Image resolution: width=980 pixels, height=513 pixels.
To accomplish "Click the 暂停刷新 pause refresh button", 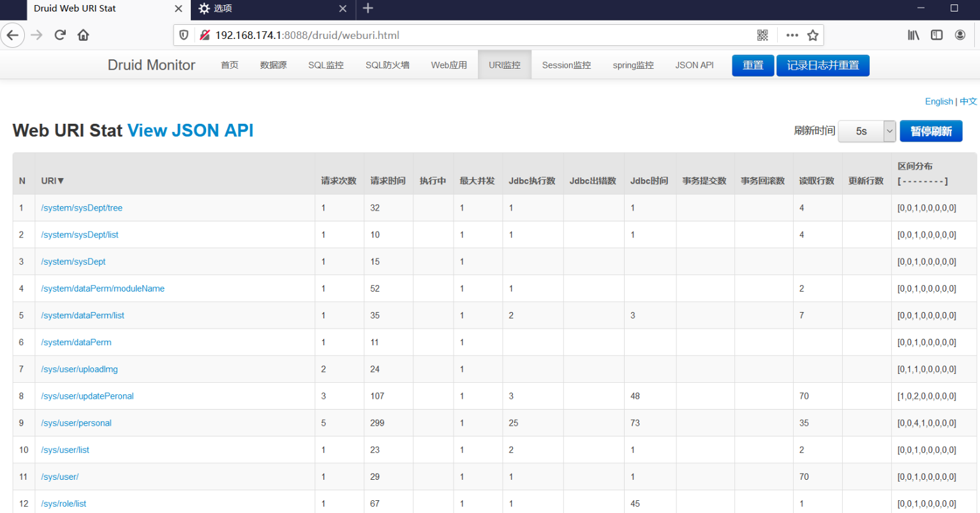I will coord(931,131).
